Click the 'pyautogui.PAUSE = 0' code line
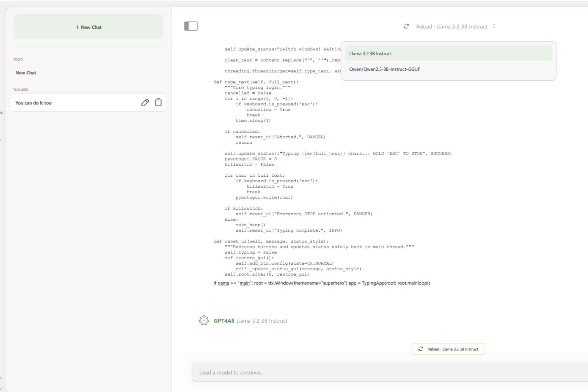 click(x=251, y=159)
